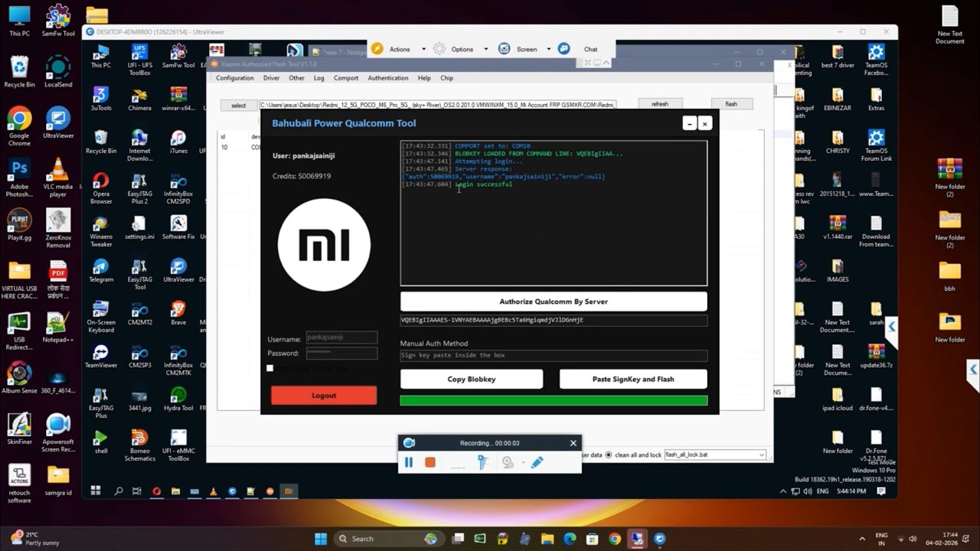Open the Authentication menu
The image size is (980, 551).
coord(388,78)
